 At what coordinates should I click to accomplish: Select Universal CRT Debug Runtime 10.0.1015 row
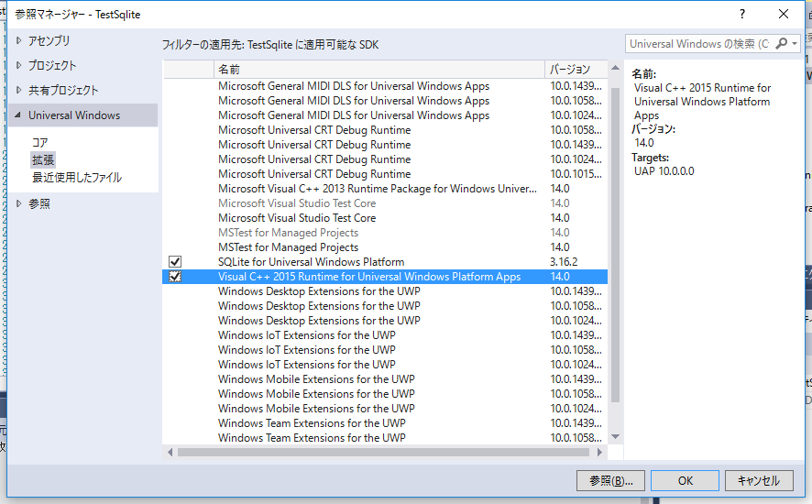pyautogui.click(x=385, y=174)
